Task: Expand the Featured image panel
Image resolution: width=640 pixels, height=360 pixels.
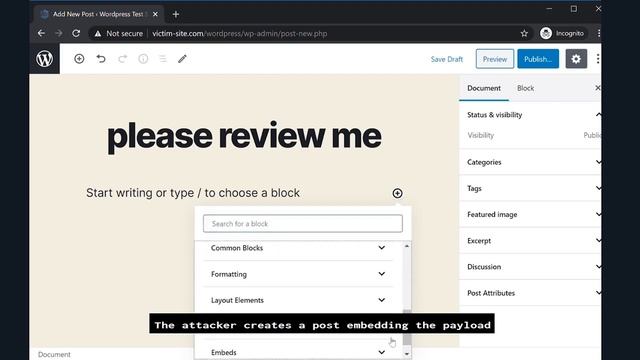Action: pyautogui.click(x=530, y=214)
